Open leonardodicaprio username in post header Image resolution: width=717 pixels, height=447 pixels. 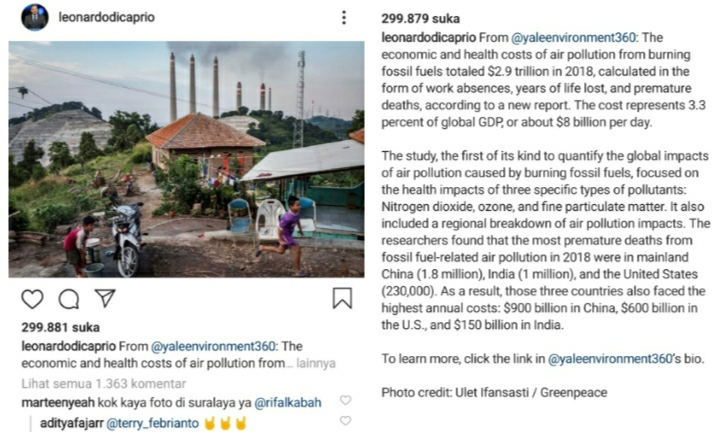click(109, 18)
